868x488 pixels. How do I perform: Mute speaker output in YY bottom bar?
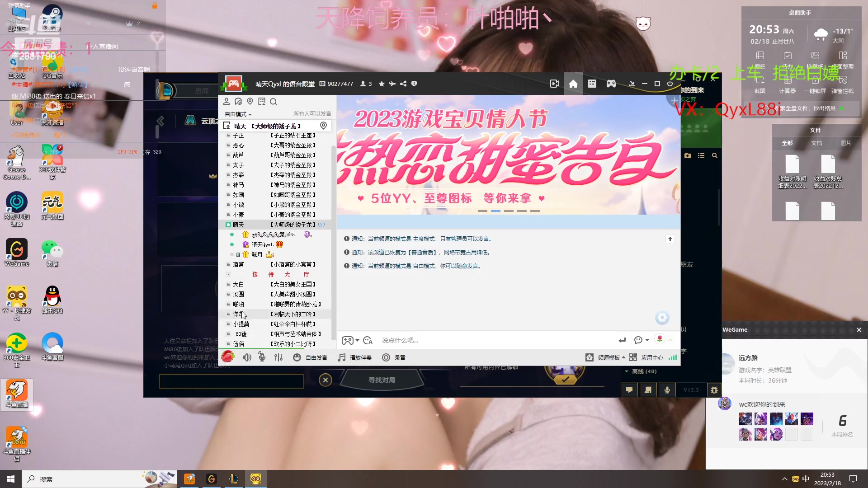(247, 357)
